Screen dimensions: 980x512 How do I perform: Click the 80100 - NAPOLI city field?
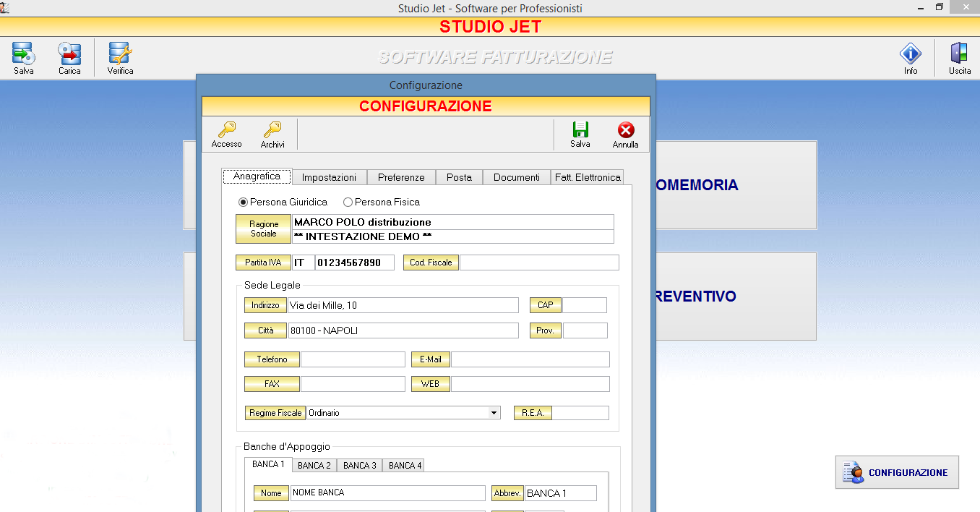(x=403, y=330)
